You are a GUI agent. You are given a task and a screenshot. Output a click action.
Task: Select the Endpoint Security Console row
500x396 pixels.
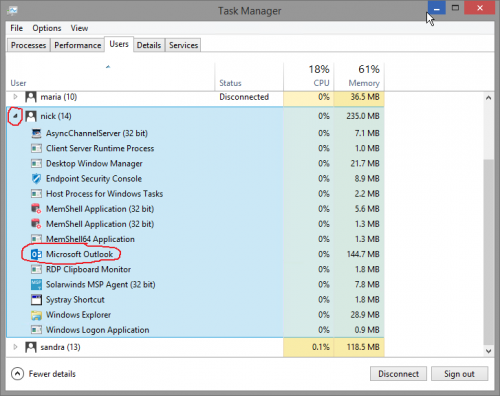(x=195, y=179)
